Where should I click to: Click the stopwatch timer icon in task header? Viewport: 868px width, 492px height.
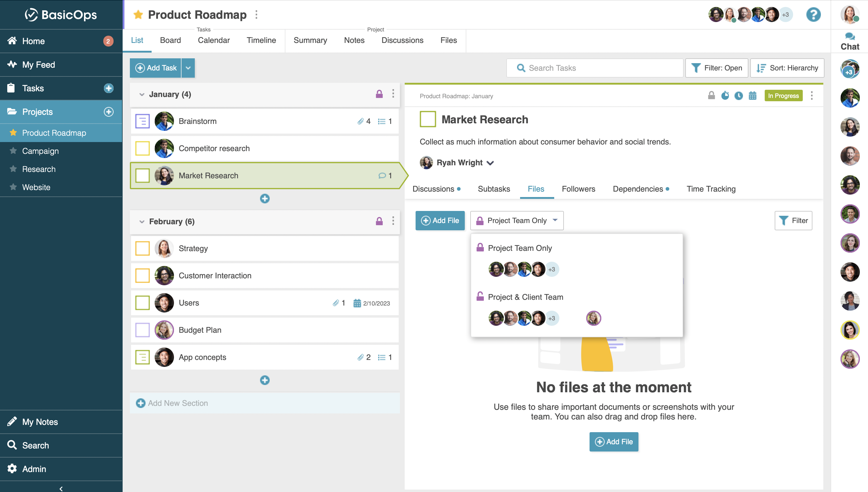click(725, 95)
